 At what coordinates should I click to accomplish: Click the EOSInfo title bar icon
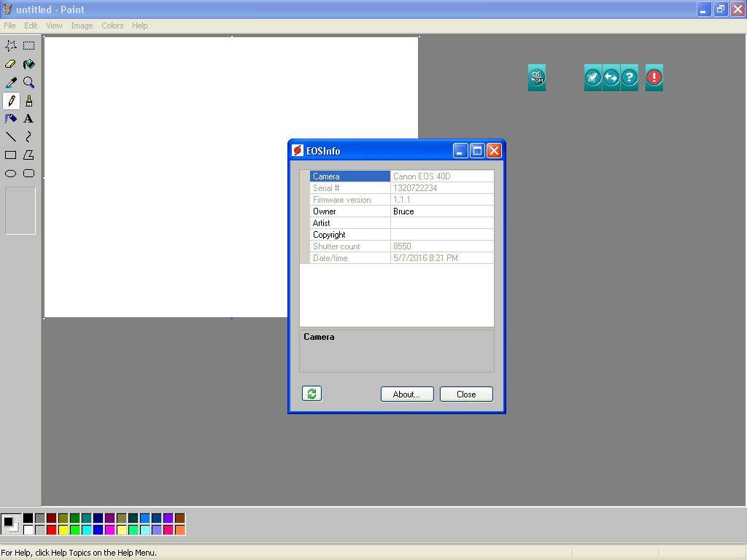coord(298,150)
